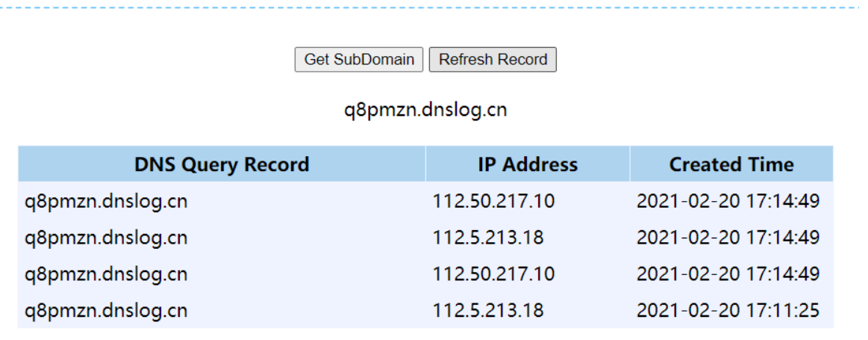Refresh the DNS records with Refresh Record
The image size is (868, 340).
493,59
